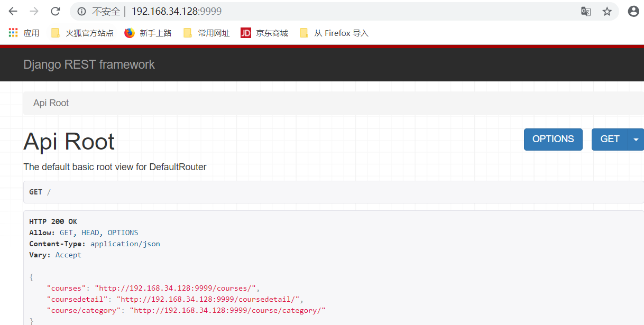Open the 新手上路 Firefox bookmark
The height and width of the screenshot is (325, 644).
148,33
